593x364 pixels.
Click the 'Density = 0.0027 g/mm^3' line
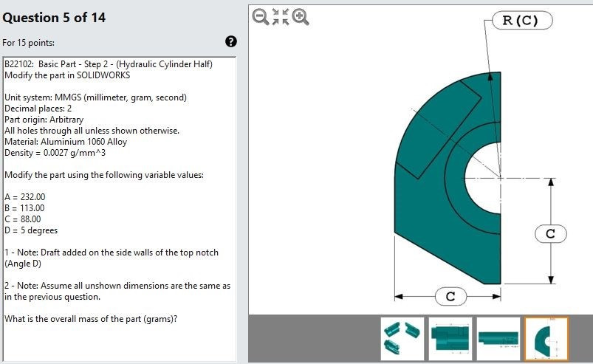click(55, 153)
